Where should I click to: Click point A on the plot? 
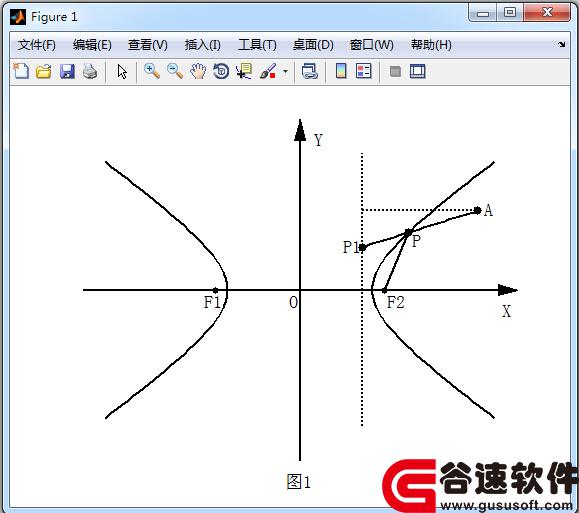point(477,211)
